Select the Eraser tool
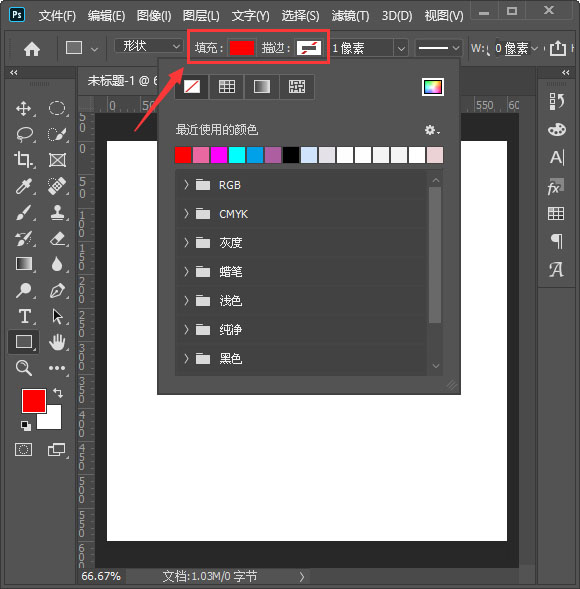 point(57,239)
